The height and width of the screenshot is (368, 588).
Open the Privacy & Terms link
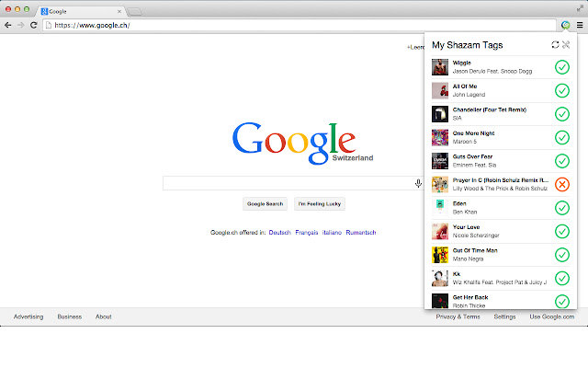click(x=458, y=316)
